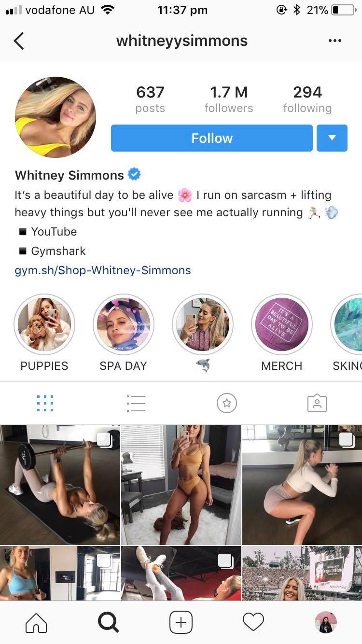
Task: Tap the new post plus icon
Action: click(x=181, y=622)
